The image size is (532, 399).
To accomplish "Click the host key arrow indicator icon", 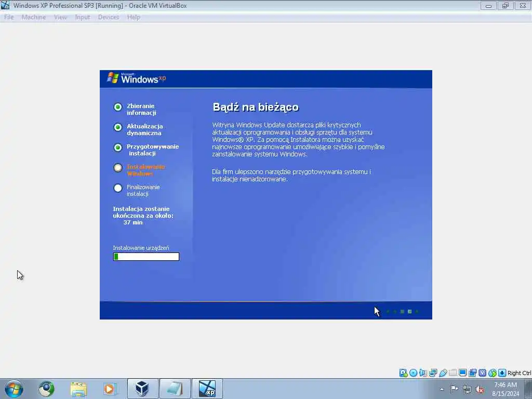I will pos(502,373).
